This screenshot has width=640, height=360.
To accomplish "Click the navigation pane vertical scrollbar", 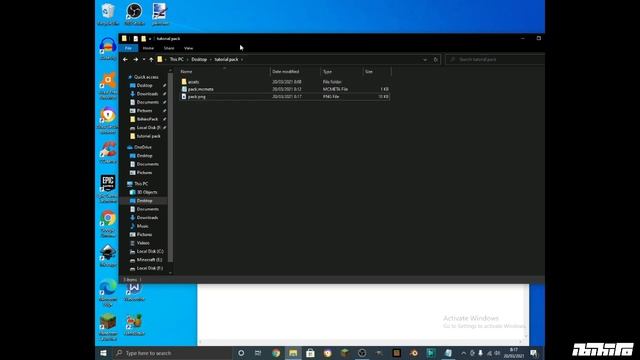I will (170, 167).
